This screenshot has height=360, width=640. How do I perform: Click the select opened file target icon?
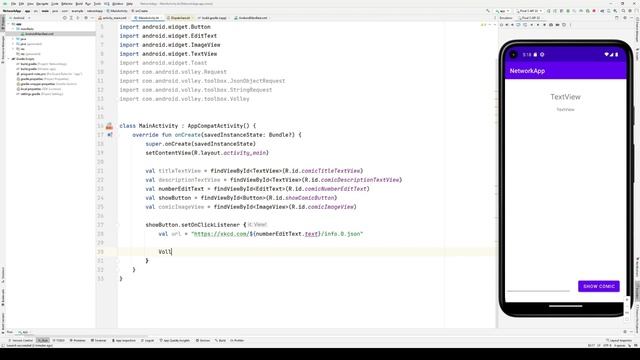click(x=64, y=18)
